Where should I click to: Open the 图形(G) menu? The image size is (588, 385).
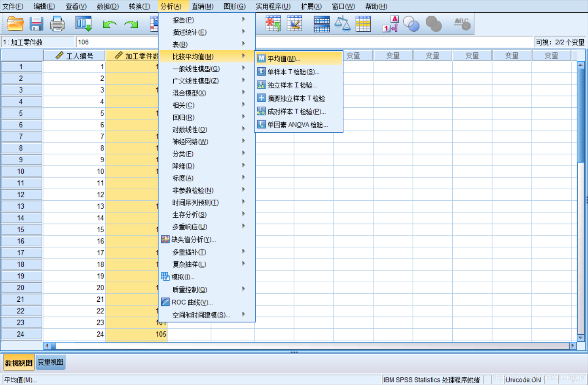coord(235,6)
